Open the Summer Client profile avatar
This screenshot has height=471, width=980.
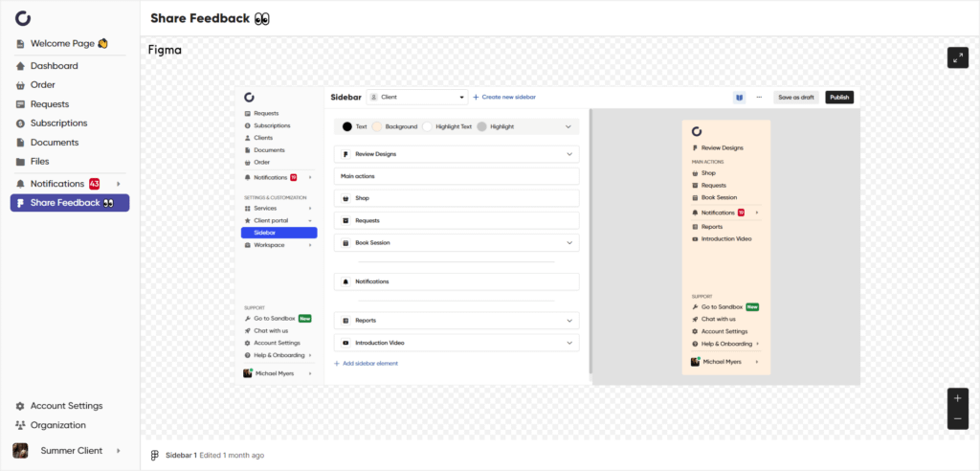21,450
